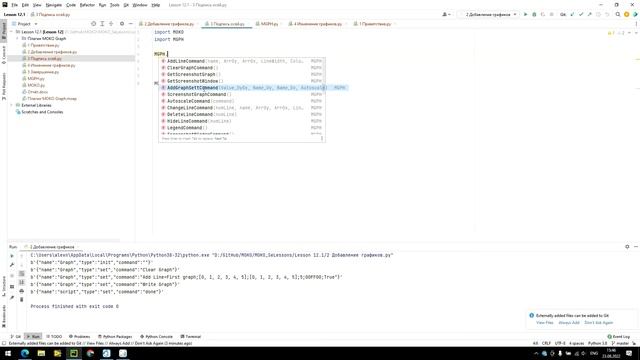
Task: Click the Git commit checkmark icon
Action: [x=581, y=14]
